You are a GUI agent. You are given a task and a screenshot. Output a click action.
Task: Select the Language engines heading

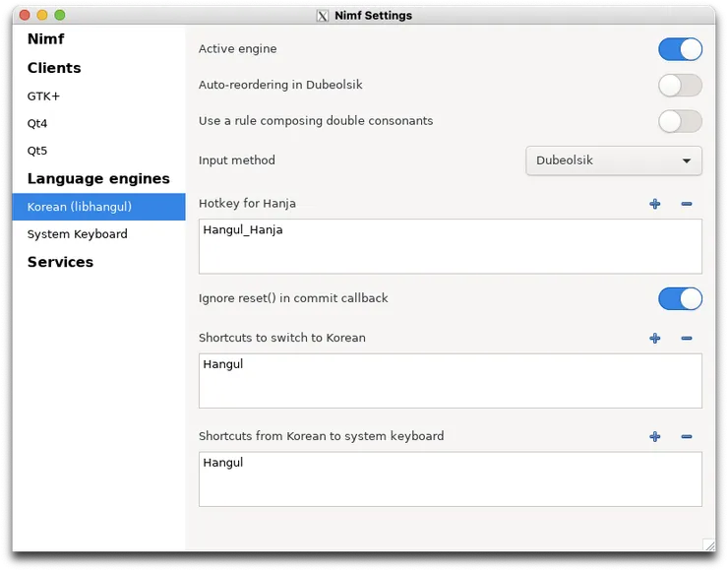tap(98, 179)
